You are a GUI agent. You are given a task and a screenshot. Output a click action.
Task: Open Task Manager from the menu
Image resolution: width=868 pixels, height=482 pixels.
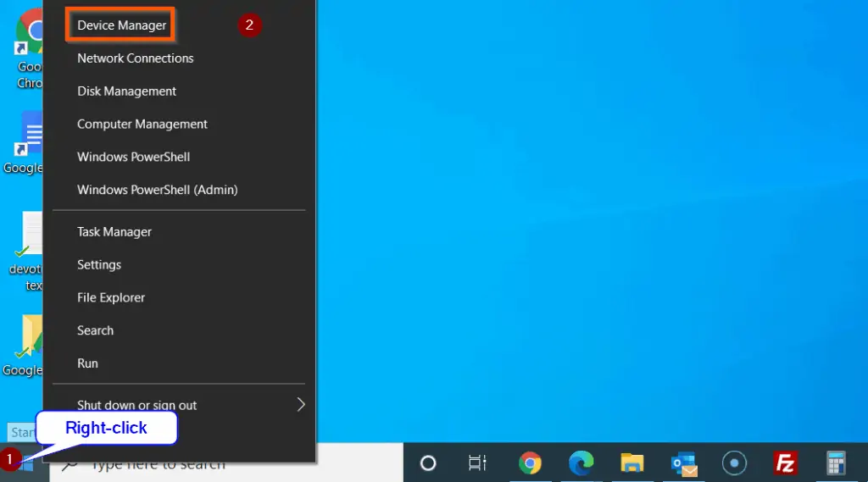(114, 232)
